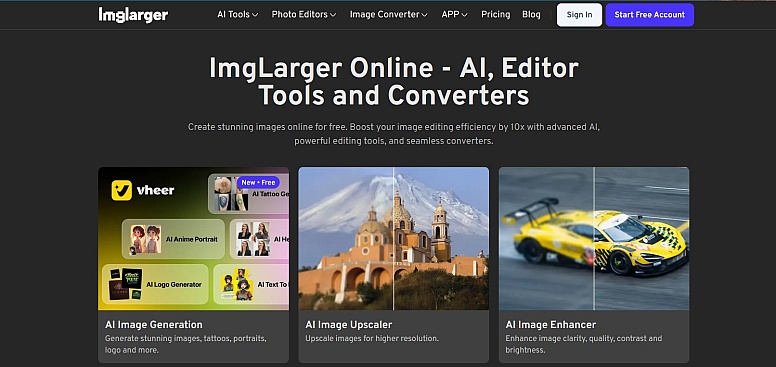Click the comparison divider on race car image
Image resolution: width=776 pixels, height=367 pixels.
pyautogui.click(x=594, y=238)
